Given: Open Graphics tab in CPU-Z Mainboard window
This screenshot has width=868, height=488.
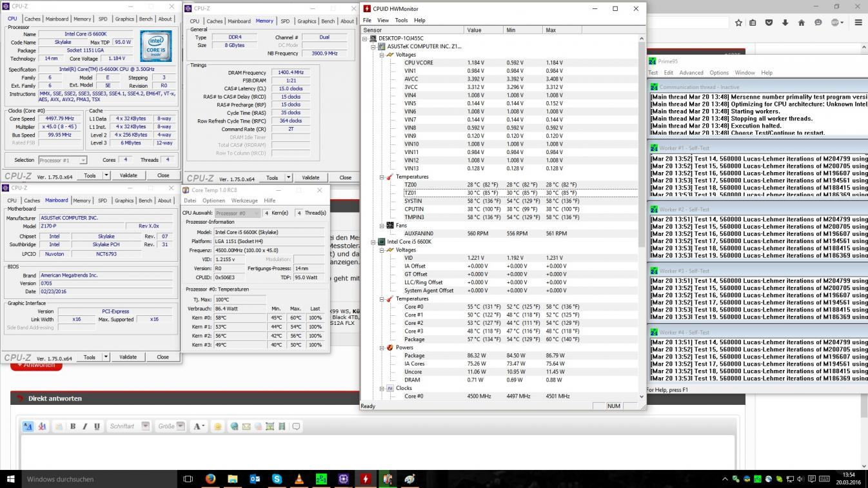Looking at the screenshot, I should click(124, 200).
